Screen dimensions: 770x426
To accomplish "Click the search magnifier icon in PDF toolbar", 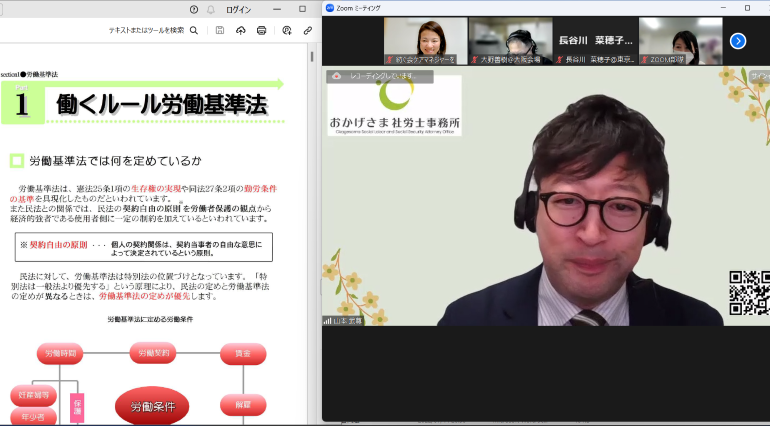I will [x=192, y=30].
